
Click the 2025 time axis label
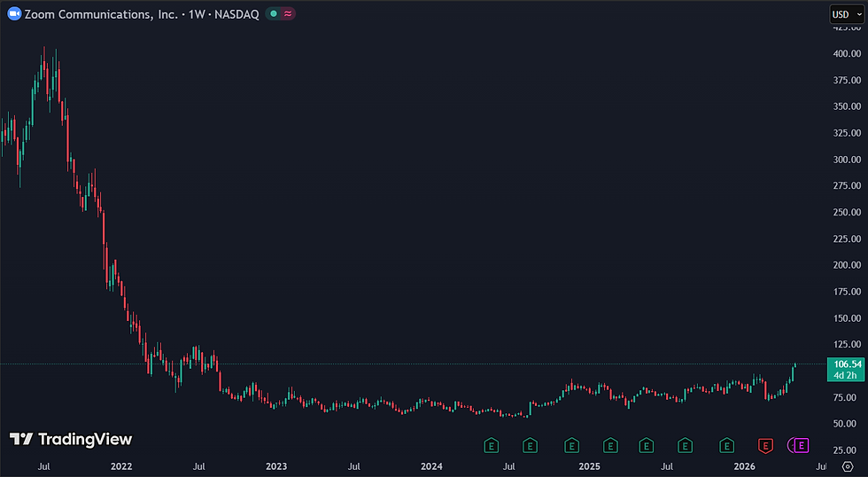(x=590, y=466)
